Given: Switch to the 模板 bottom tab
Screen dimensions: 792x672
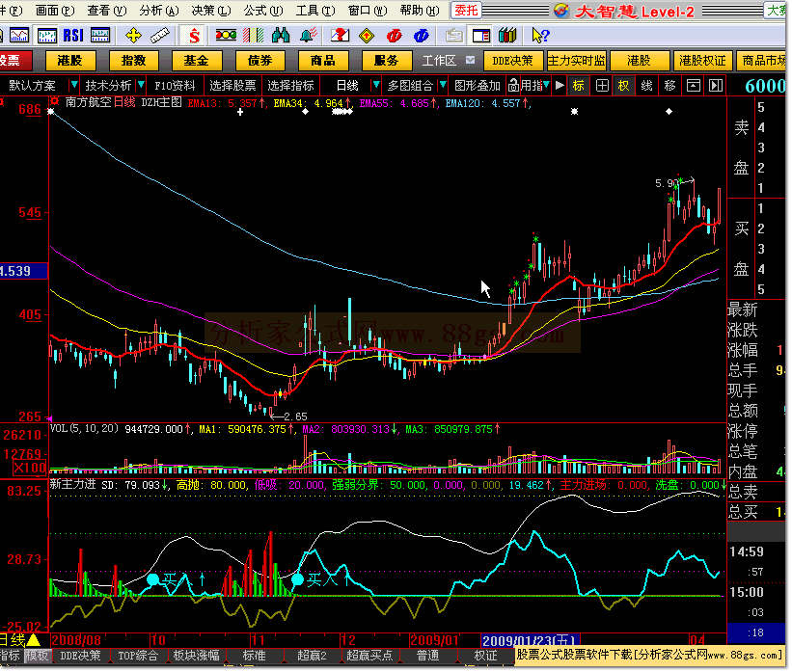Looking at the screenshot, I should pyautogui.click(x=37, y=656).
